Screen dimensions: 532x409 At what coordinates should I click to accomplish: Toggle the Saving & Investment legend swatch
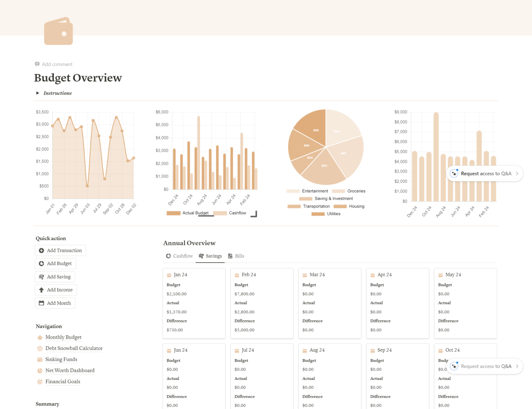[306, 199]
